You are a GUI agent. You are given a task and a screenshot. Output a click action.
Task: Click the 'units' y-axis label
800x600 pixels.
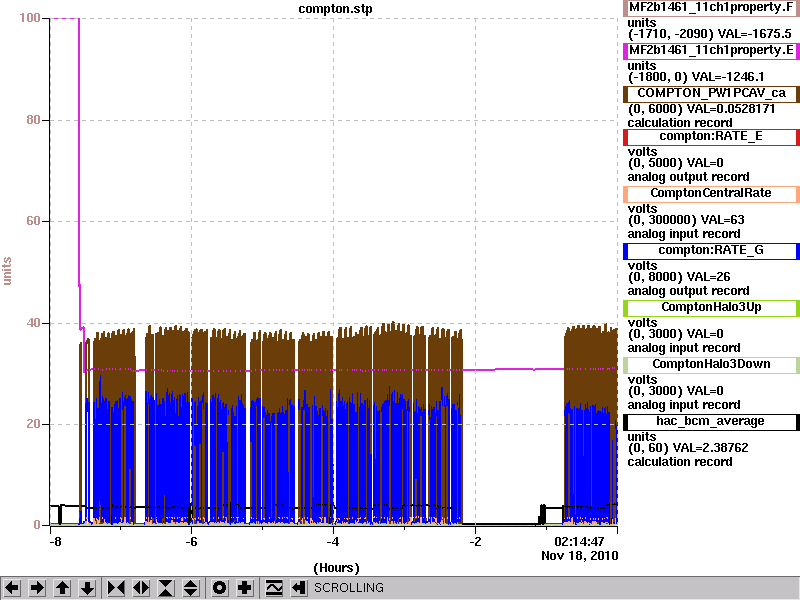(7, 271)
